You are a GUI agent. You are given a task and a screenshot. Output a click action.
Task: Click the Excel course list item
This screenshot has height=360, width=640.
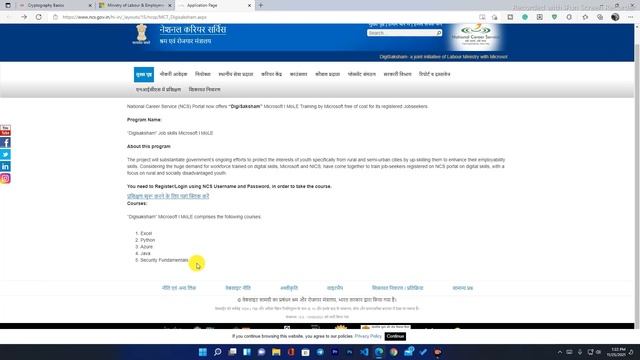146,233
